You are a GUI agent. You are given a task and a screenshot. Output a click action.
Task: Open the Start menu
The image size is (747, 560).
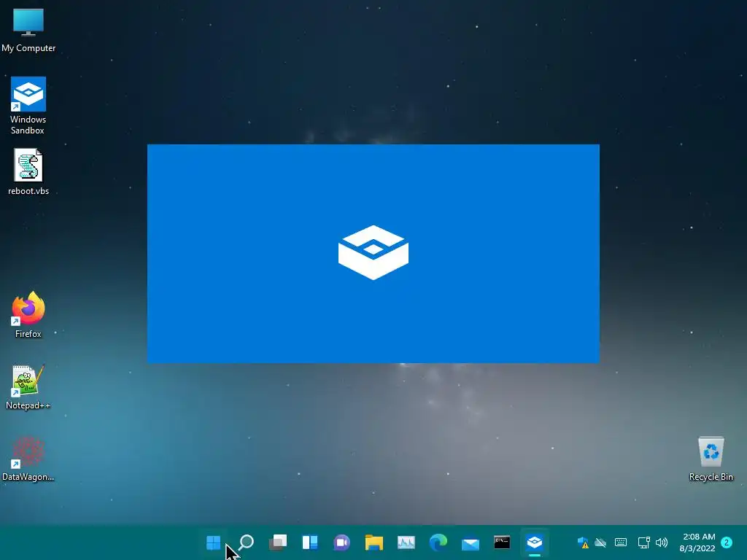[214, 542]
